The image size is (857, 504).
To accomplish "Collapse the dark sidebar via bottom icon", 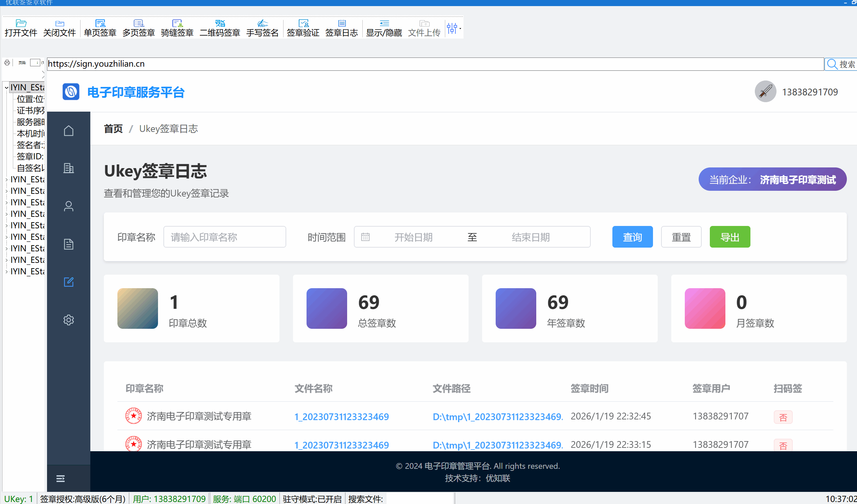I will pos(60,478).
